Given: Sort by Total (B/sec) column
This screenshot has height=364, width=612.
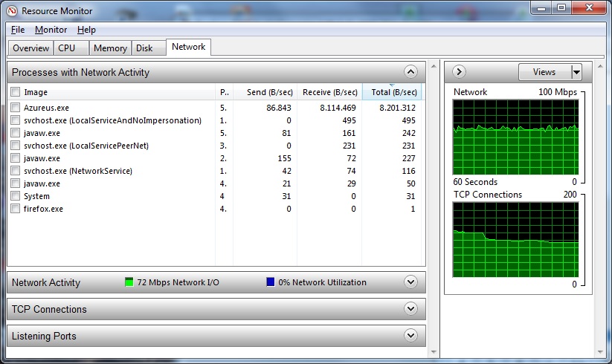Looking at the screenshot, I should (392, 92).
